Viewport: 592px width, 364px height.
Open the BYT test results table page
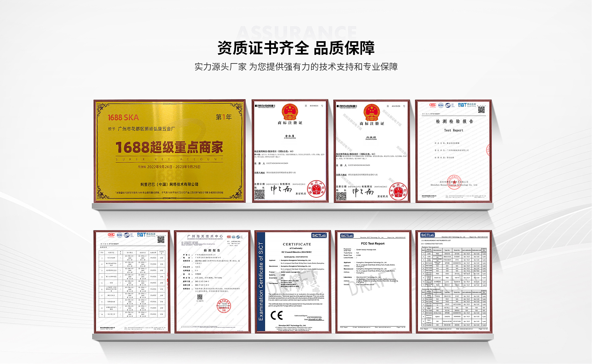pyautogui.click(x=132, y=281)
